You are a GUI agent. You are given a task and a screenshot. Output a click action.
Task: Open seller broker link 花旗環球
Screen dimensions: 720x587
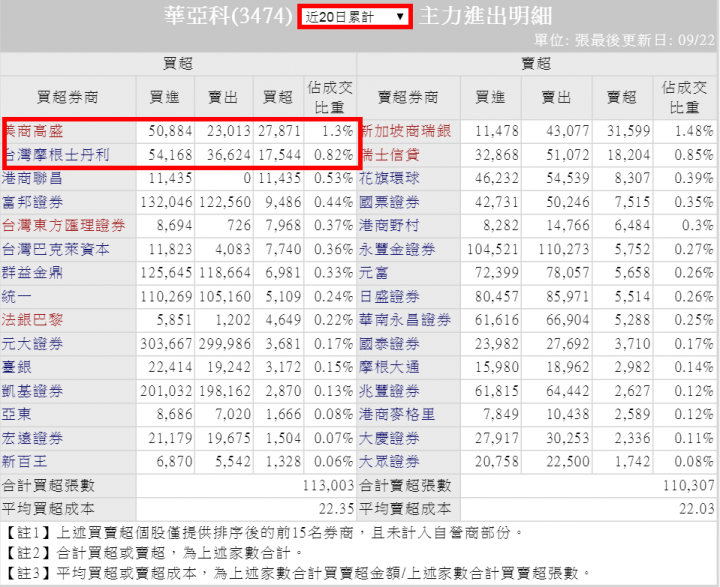tap(389, 178)
